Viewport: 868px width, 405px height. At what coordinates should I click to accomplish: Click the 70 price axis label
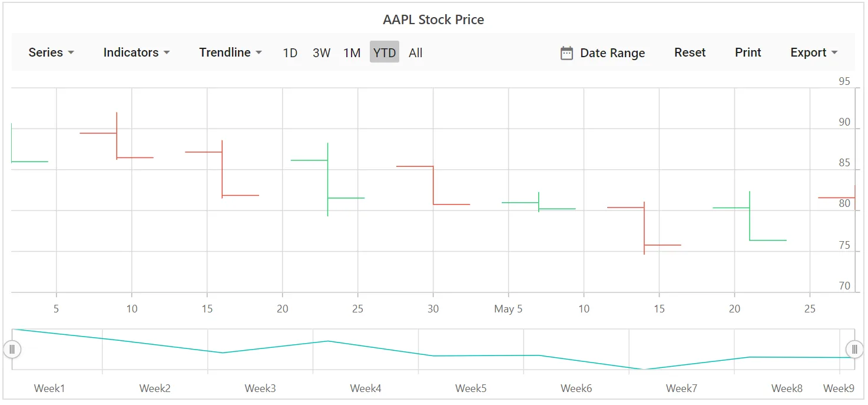(844, 286)
